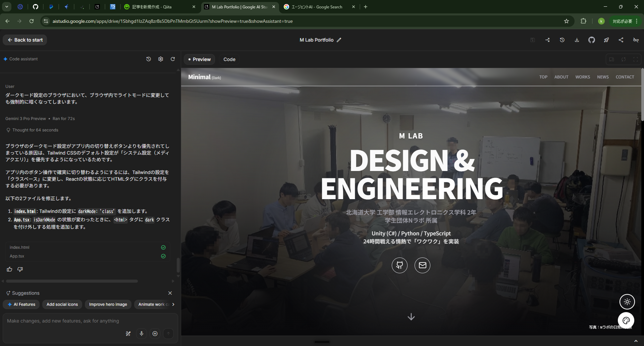Switch to the Preview tab
Viewport: 644px width, 346px height.
click(199, 59)
